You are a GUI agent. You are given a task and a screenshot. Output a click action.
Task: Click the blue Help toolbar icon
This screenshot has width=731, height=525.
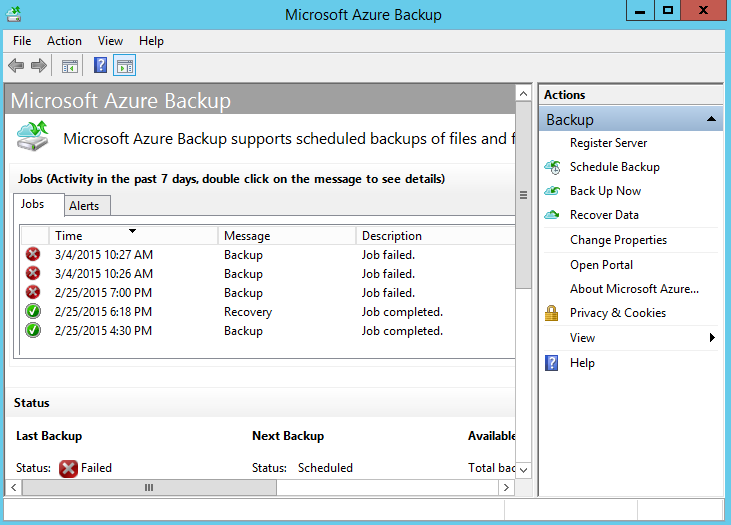[100, 65]
